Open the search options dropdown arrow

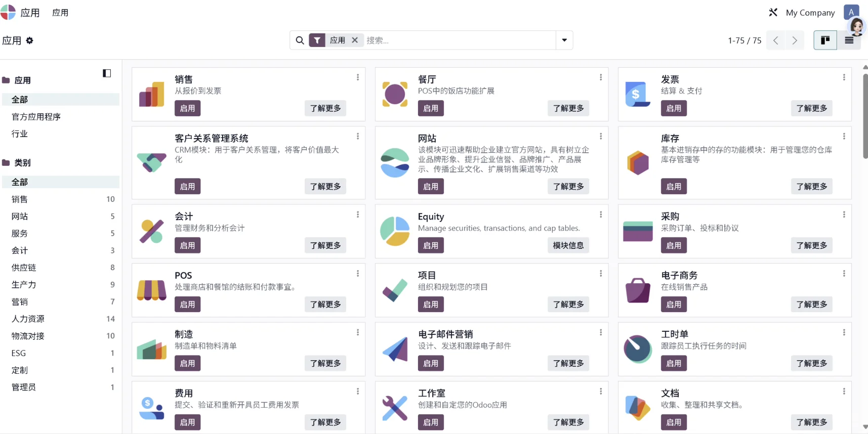[564, 40]
